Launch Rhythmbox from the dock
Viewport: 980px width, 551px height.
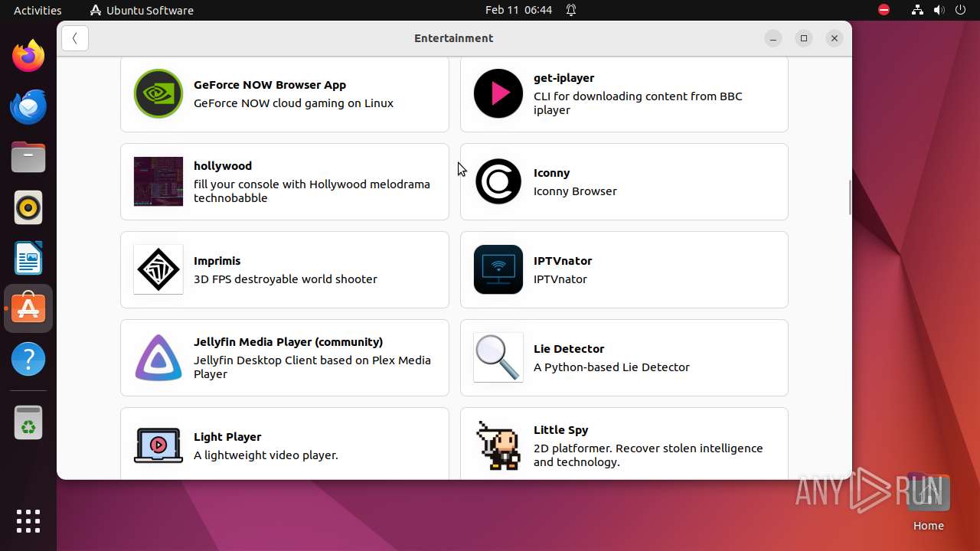[28, 207]
